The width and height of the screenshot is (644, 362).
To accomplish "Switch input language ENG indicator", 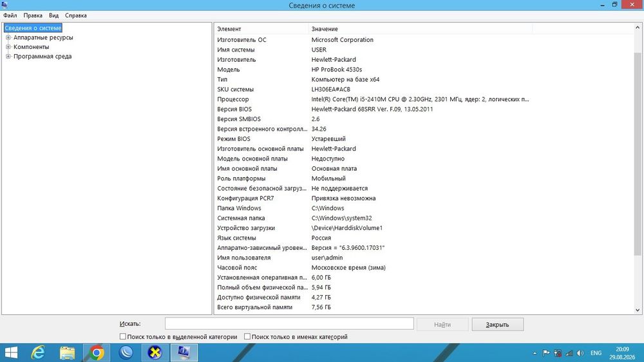I will point(596,353).
